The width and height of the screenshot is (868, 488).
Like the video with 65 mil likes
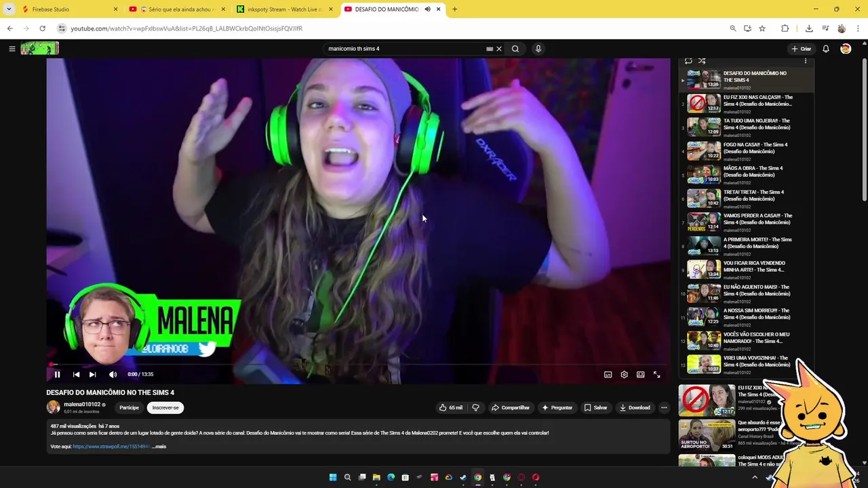[x=451, y=407]
